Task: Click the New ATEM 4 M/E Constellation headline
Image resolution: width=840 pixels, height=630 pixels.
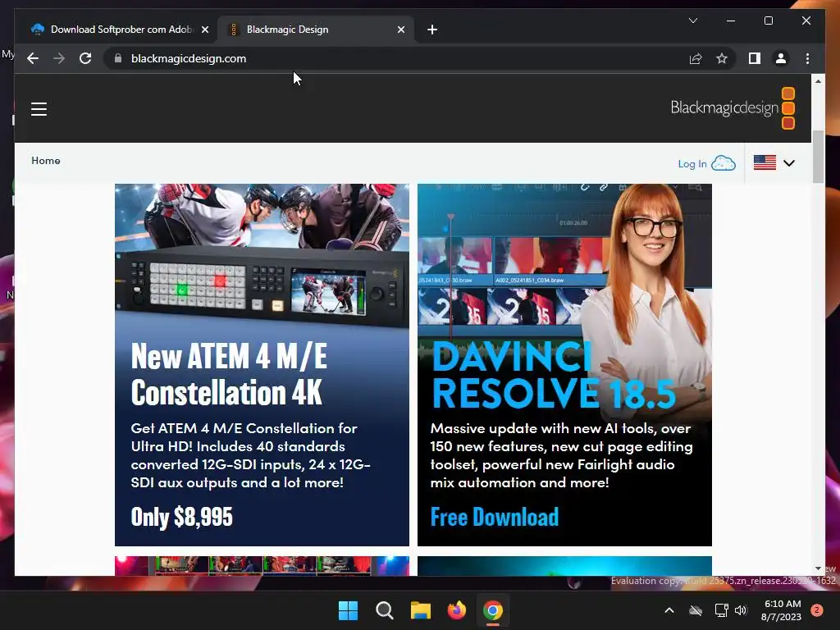Action: (x=229, y=374)
